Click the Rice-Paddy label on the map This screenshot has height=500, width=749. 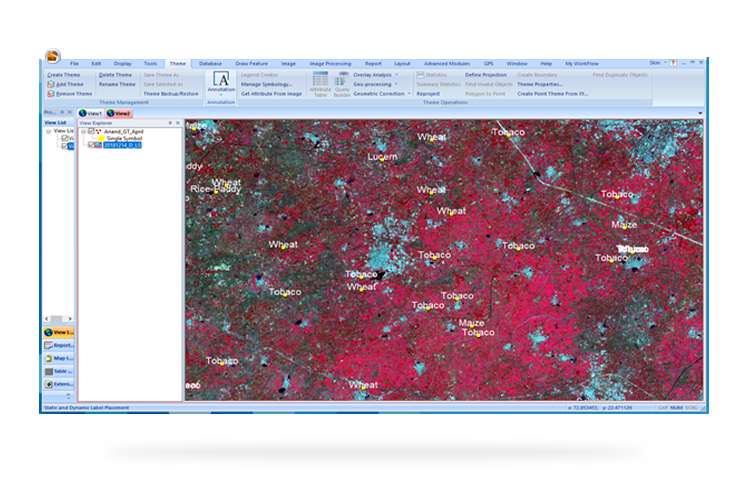215,189
